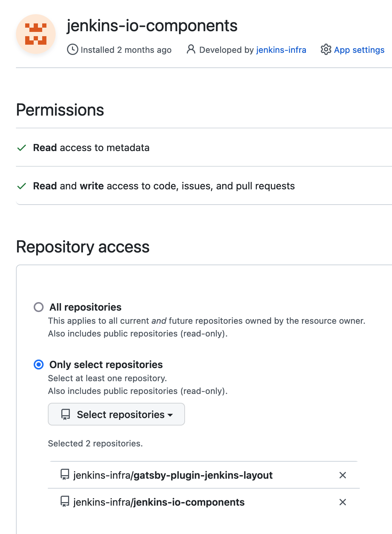Screen dimensions: 392x534
Task: Remove jenkins-infra/jenkins-io-components from selected repositories
Action: click(x=342, y=502)
